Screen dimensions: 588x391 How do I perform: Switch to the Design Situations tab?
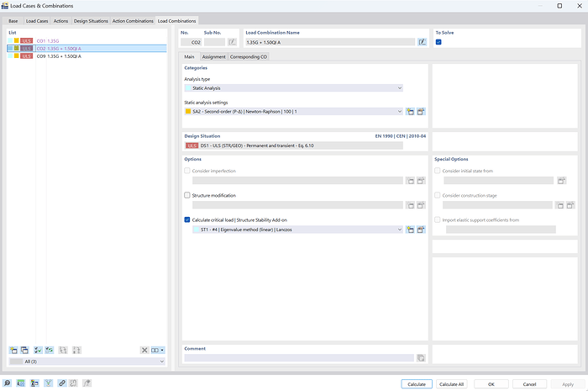91,21
